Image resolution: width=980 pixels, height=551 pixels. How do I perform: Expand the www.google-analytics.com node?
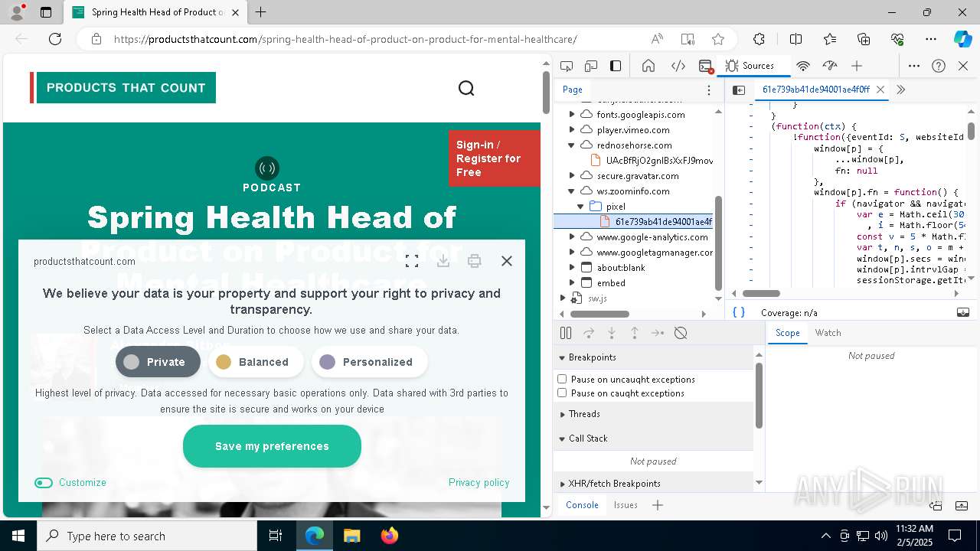coord(572,237)
